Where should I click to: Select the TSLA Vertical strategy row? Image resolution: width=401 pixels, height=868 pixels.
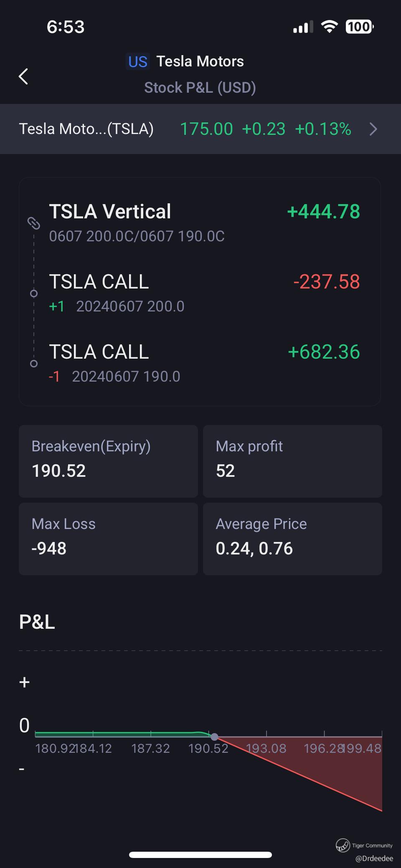tap(200, 222)
